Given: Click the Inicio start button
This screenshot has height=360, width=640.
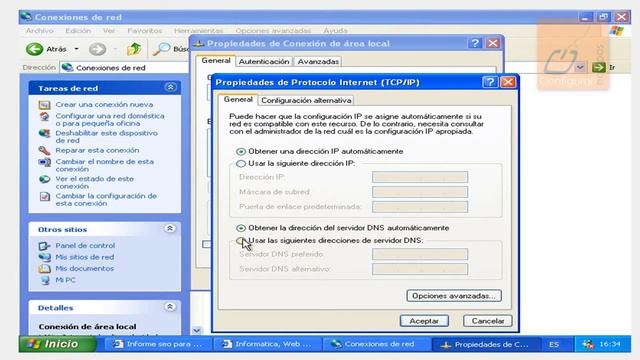Looking at the screenshot, I should pos(58,344).
